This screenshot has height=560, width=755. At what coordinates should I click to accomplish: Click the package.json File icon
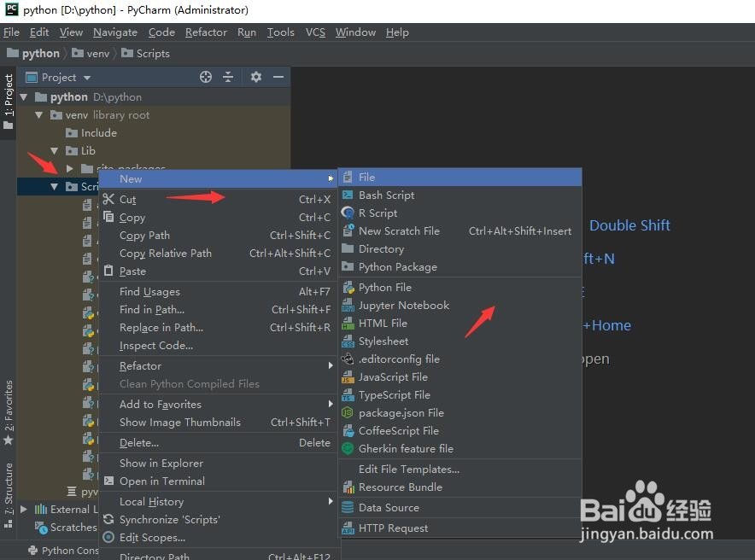(x=348, y=412)
